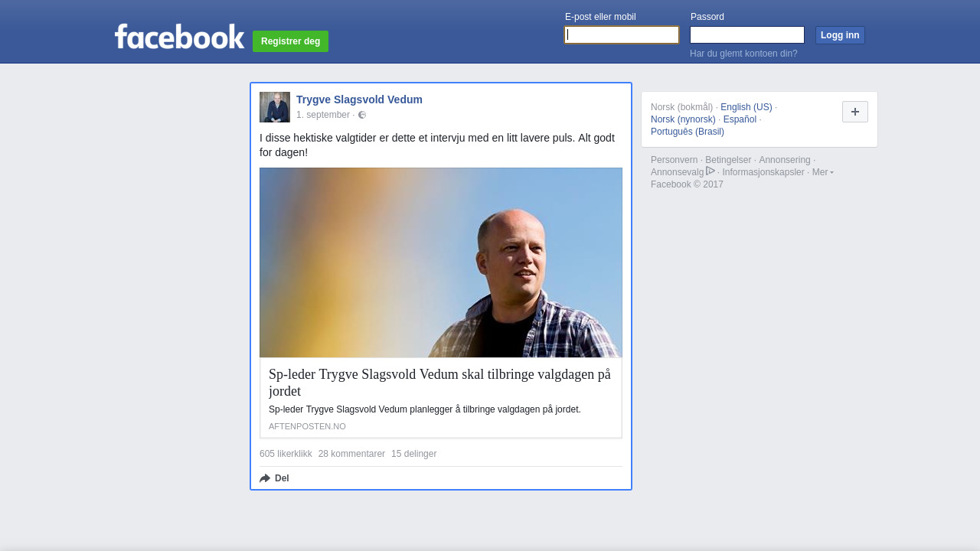Switch language to Español
The height and width of the screenshot is (551, 980).
click(x=740, y=119)
